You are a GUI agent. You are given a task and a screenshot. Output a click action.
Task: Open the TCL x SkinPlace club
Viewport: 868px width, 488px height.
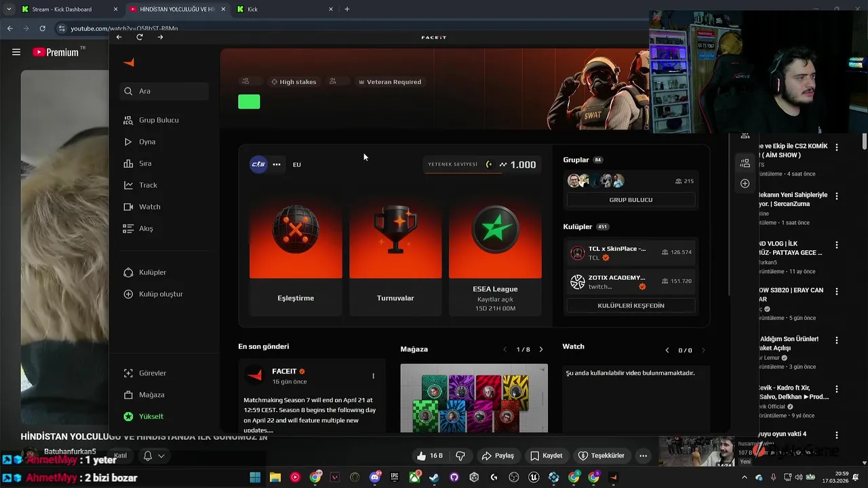point(631,252)
